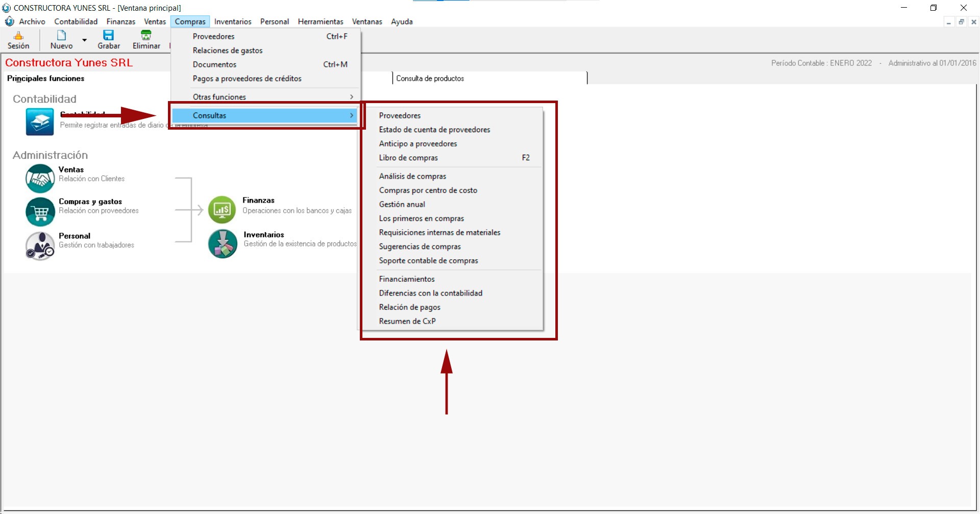Click the Nuevo document icon
The height and width of the screenshot is (514, 980).
[61, 36]
